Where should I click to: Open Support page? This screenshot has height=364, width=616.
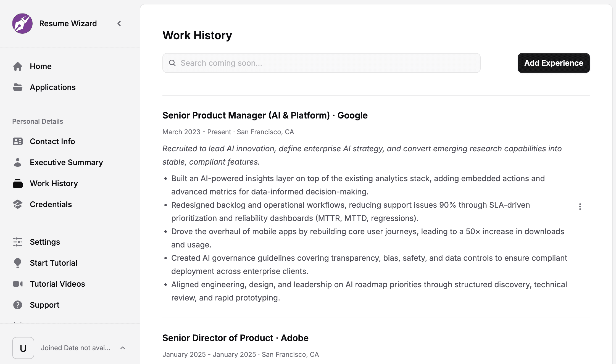(x=44, y=305)
